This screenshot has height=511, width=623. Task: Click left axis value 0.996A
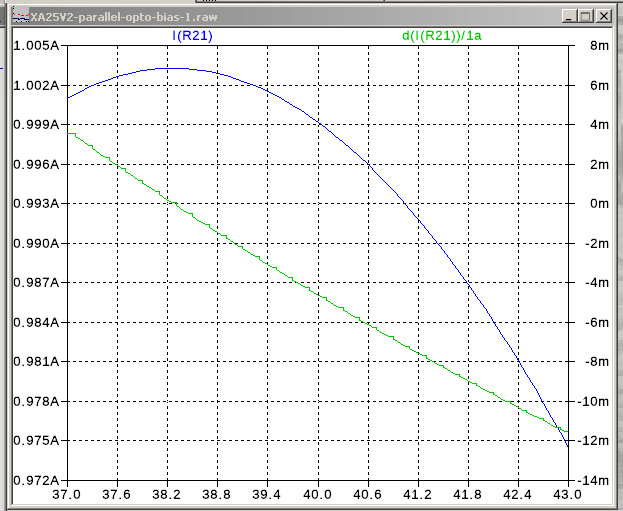(x=36, y=164)
